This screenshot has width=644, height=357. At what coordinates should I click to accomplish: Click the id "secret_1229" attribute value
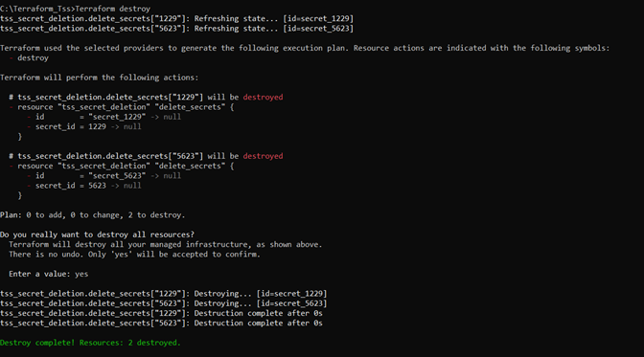point(117,117)
